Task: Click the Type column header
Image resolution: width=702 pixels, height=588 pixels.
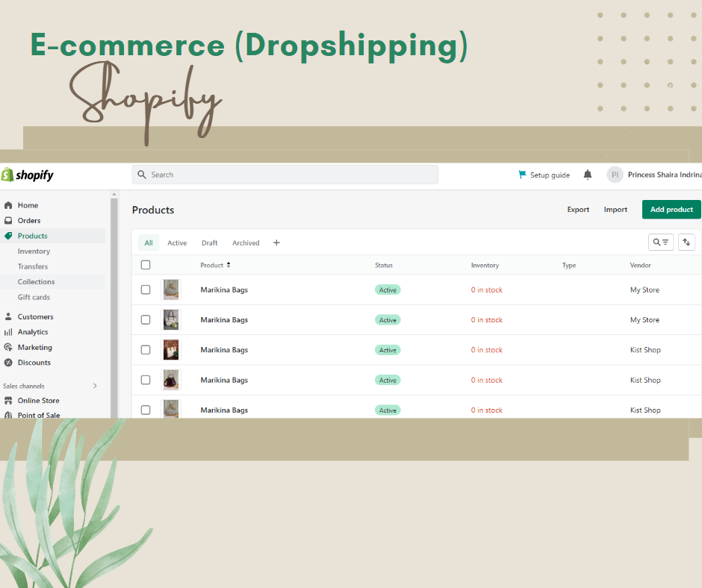Action: pyautogui.click(x=569, y=266)
